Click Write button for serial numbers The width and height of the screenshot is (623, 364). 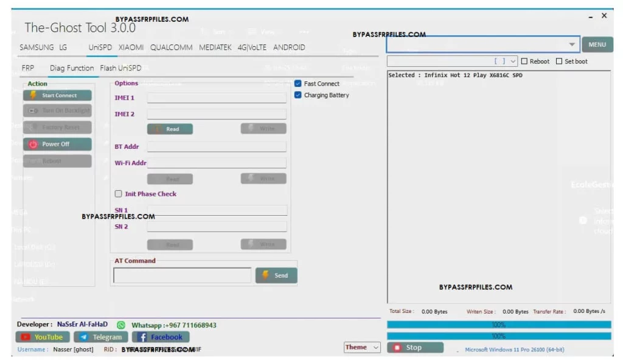coord(263,244)
